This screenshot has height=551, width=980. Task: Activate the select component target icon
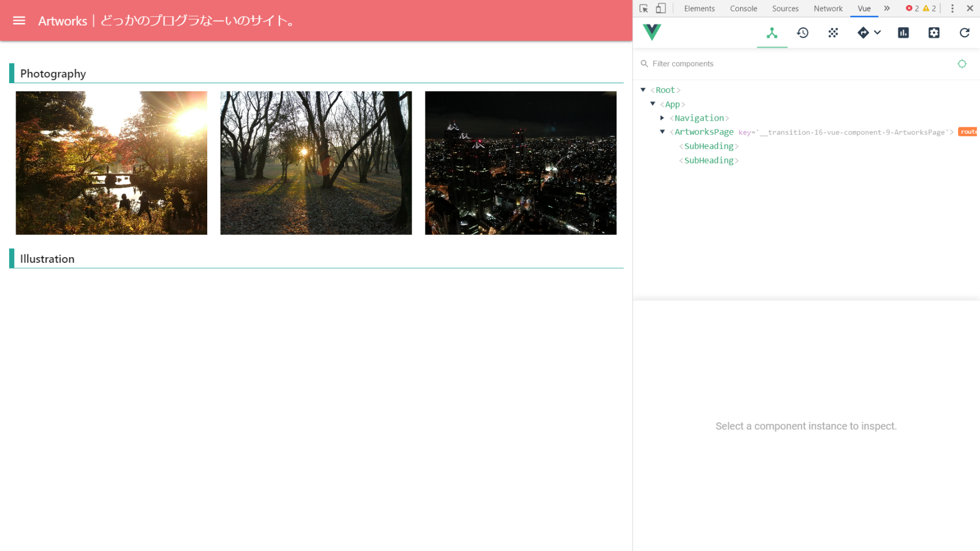tap(962, 64)
